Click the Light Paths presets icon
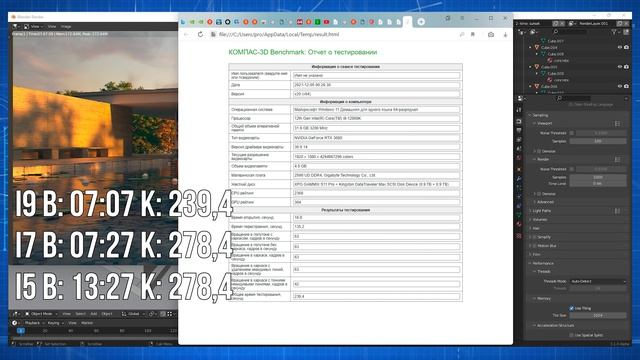The height and width of the screenshot is (360, 640). point(617,211)
